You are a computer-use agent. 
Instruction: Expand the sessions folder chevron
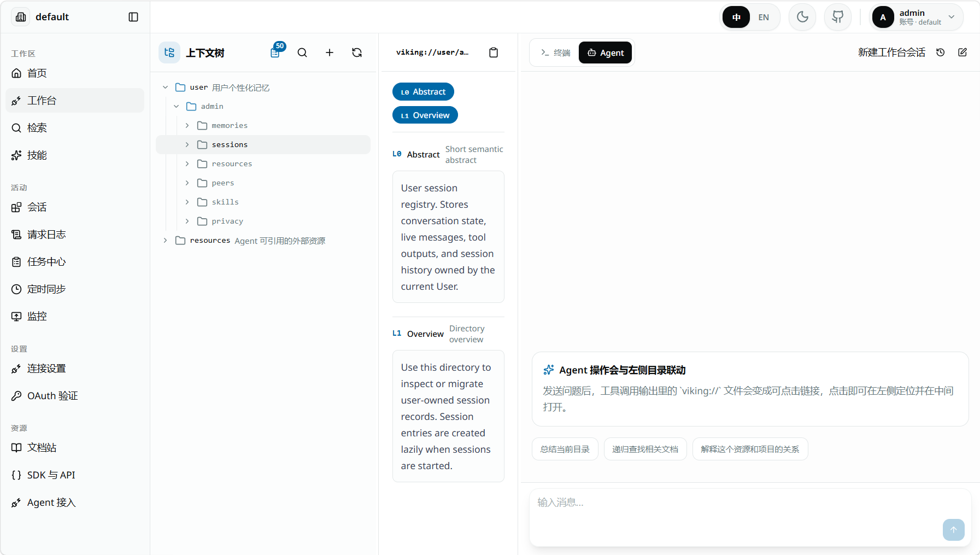tap(187, 145)
